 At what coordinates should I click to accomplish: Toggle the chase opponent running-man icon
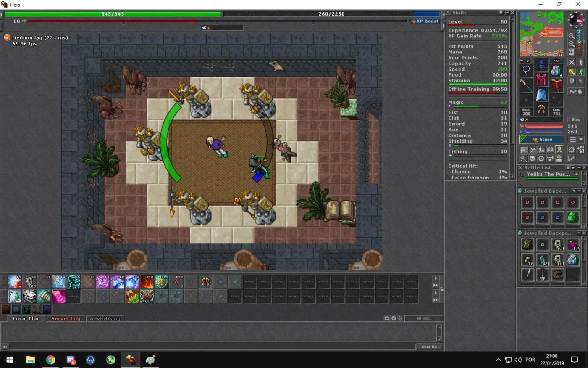tap(581, 72)
